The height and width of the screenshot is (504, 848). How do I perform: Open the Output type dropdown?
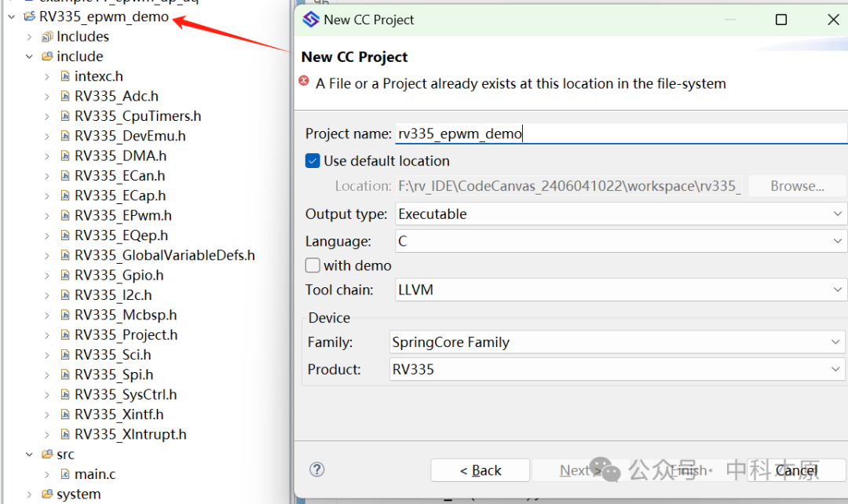pyautogui.click(x=620, y=214)
